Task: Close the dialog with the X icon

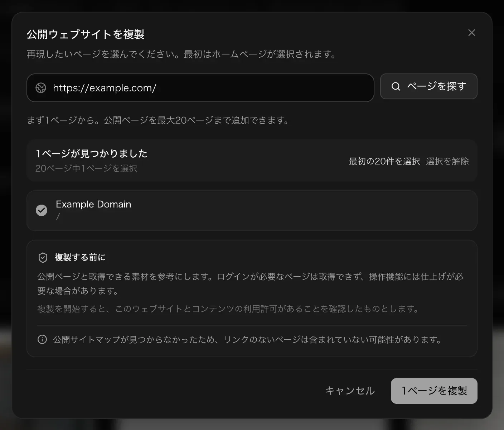Action: (x=471, y=33)
